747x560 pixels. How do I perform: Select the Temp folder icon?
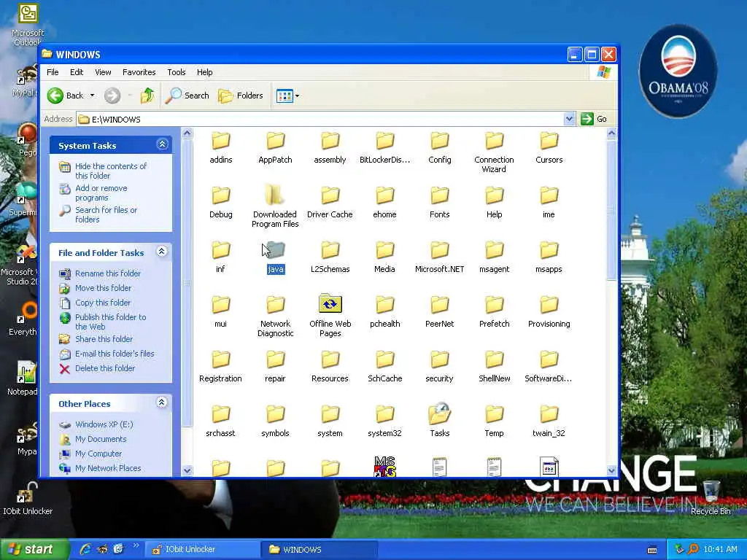tap(494, 414)
